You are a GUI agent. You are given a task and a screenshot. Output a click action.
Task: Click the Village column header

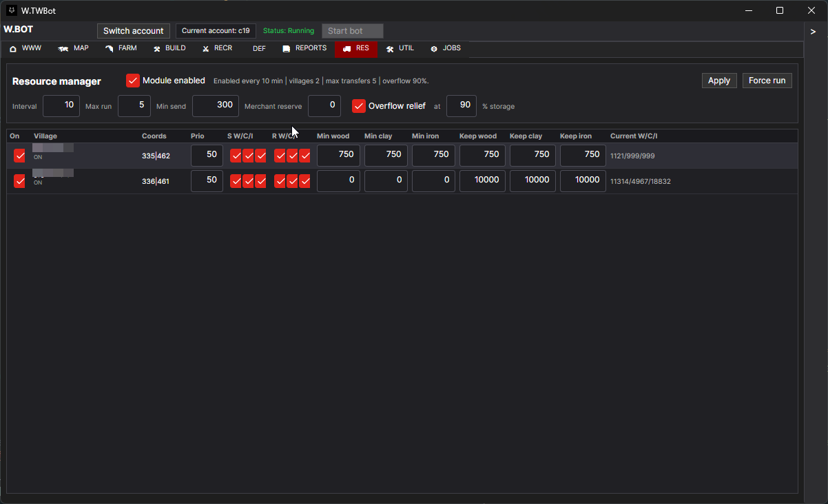coord(45,136)
